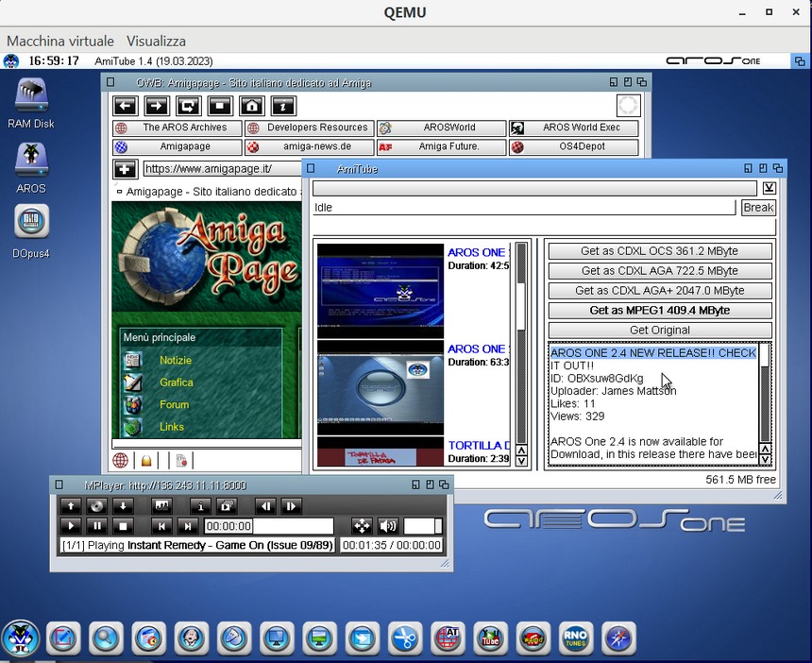Go to the browser home page
The image size is (812, 663).
pyautogui.click(x=252, y=106)
